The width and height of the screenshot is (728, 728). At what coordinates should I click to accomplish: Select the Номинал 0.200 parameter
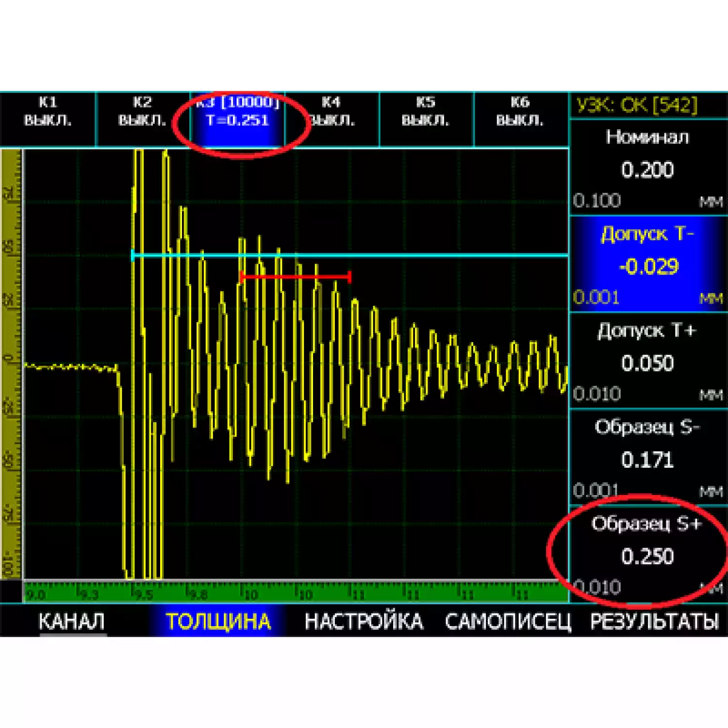647,167
